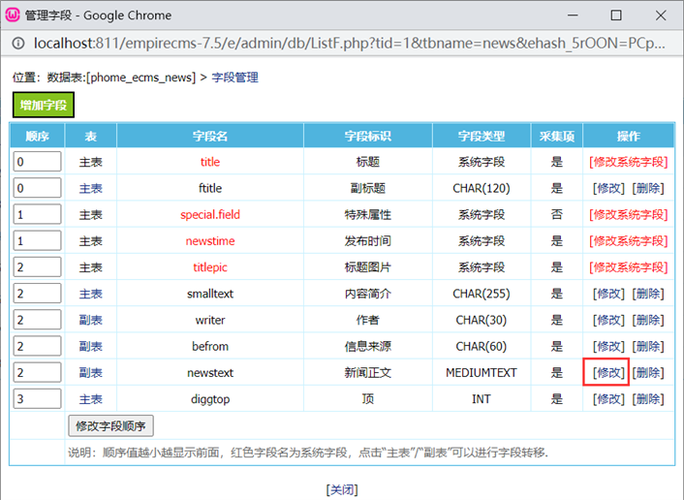
Task: Select the 新闻正文 label cell
Action: click(368, 373)
